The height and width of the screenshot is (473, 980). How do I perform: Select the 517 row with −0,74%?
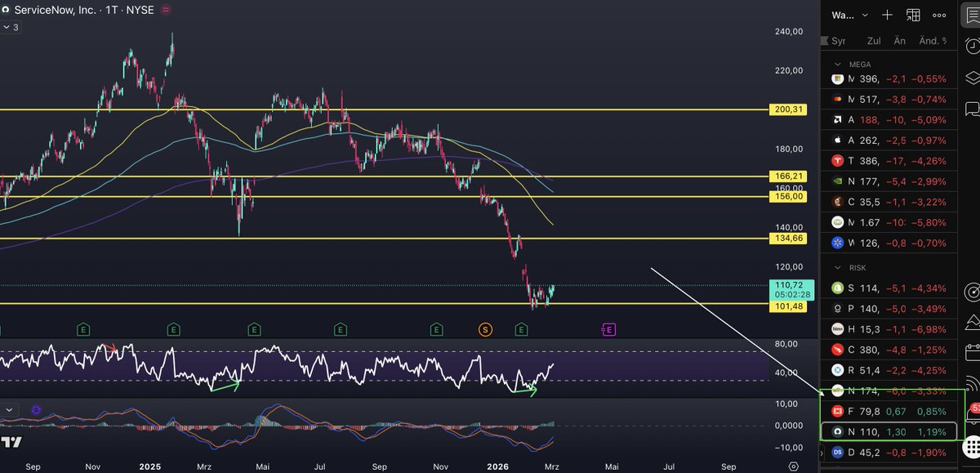(x=891, y=99)
